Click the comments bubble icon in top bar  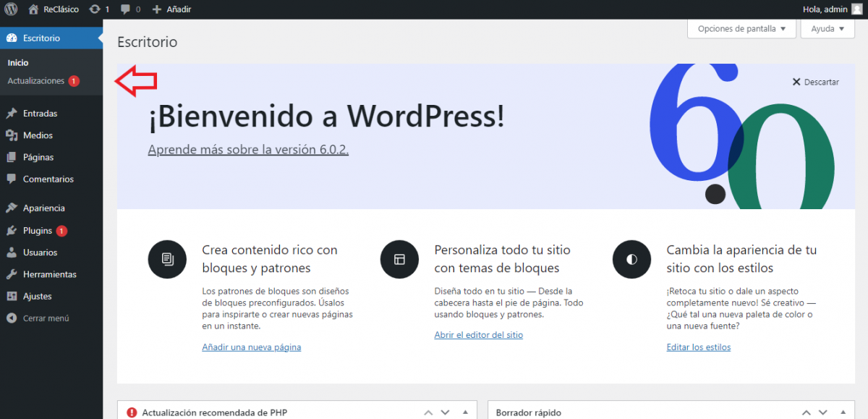point(126,9)
